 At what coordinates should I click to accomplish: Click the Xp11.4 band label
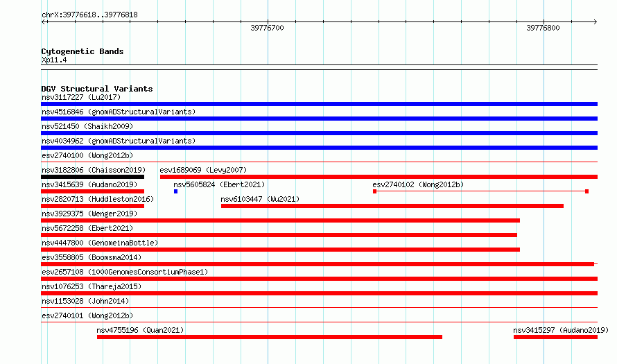pos(54,60)
